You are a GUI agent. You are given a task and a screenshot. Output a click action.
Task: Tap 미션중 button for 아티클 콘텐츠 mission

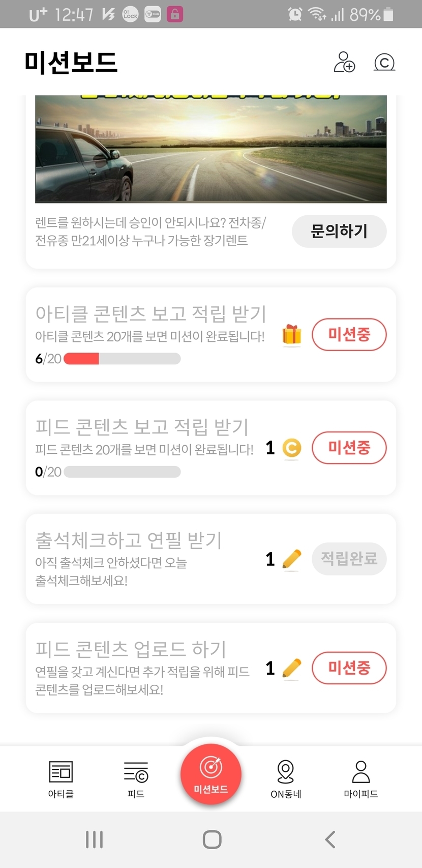(x=349, y=335)
